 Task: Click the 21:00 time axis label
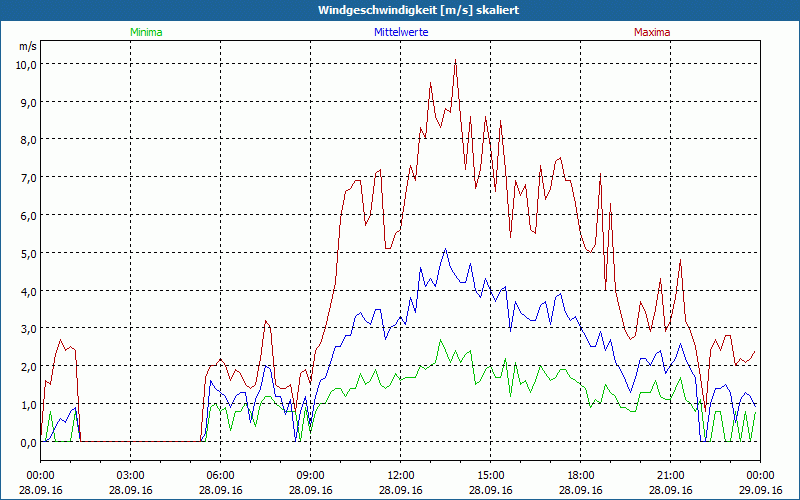coord(670,476)
